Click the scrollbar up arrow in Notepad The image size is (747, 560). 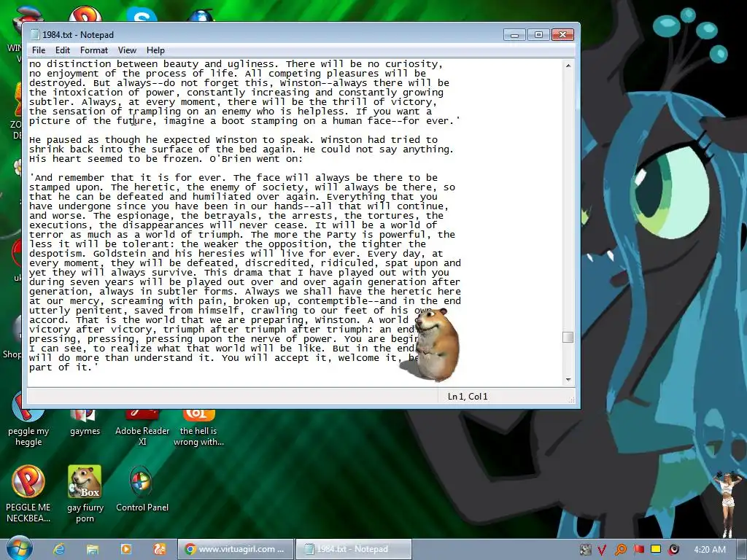(x=568, y=65)
